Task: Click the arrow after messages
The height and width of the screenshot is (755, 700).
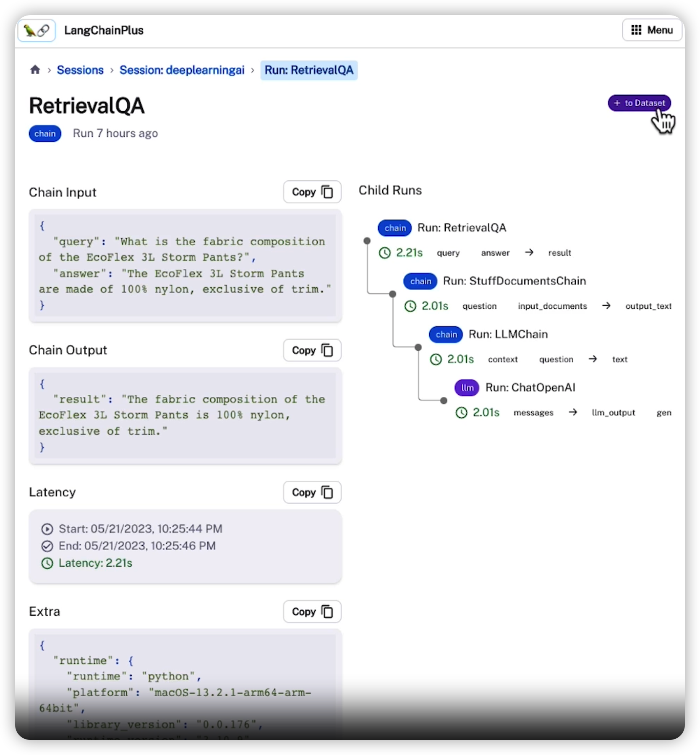Action: (x=573, y=412)
